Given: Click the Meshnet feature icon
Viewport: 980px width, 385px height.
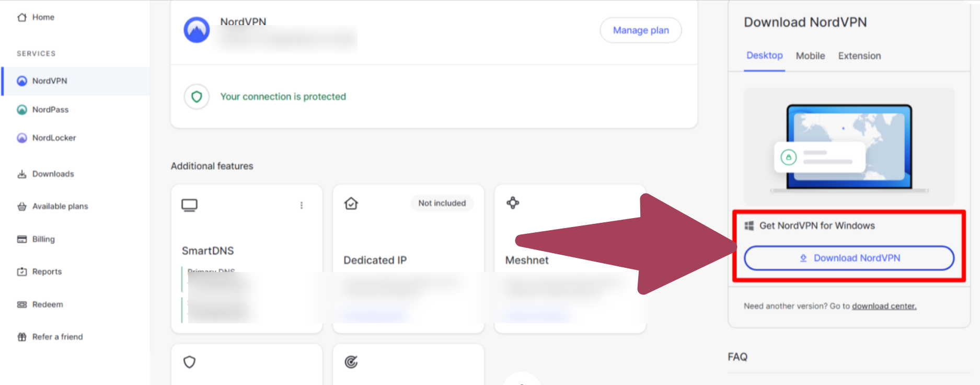Looking at the screenshot, I should point(513,203).
